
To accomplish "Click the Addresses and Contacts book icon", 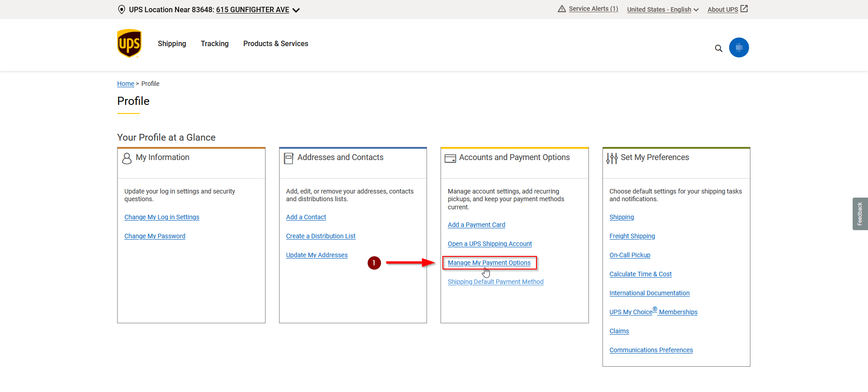I will click(x=289, y=158).
